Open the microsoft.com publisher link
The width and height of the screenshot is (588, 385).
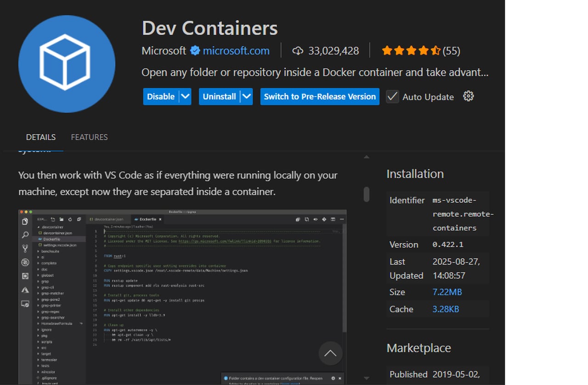pos(236,50)
